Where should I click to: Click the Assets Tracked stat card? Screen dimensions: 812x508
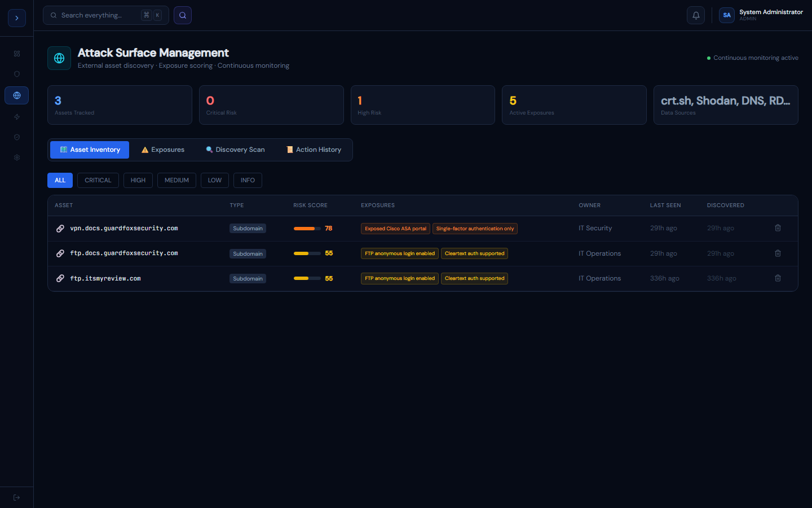click(x=120, y=105)
